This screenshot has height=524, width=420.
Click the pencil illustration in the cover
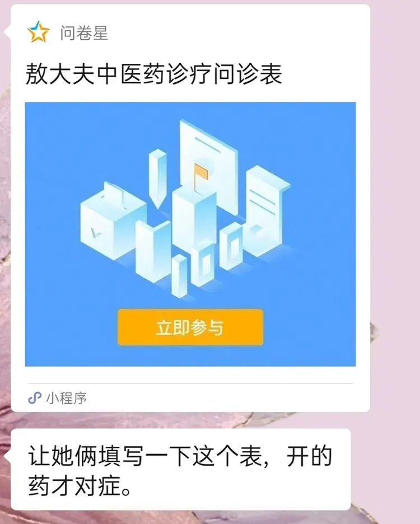pyautogui.click(x=157, y=179)
